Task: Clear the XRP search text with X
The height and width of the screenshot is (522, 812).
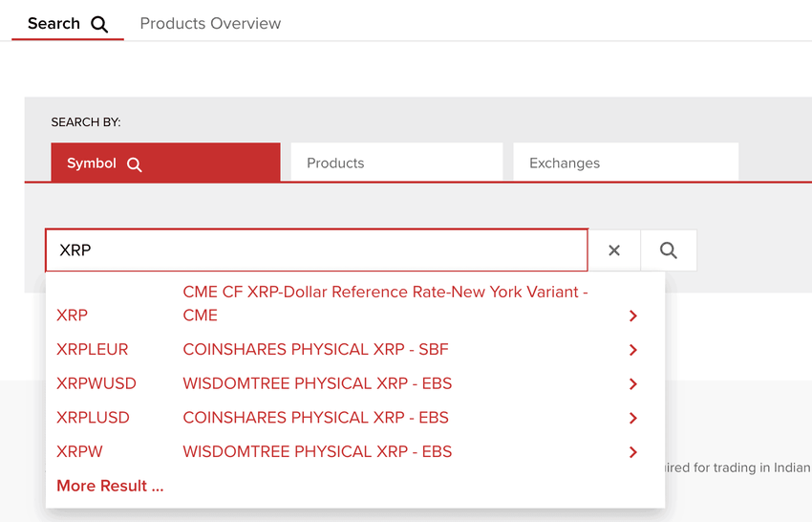Action: click(614, 250)
